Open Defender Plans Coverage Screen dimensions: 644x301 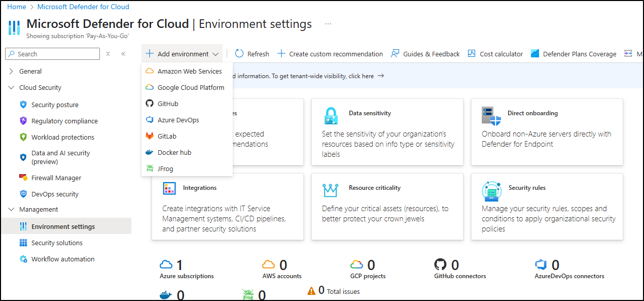(x=574, y=54)
